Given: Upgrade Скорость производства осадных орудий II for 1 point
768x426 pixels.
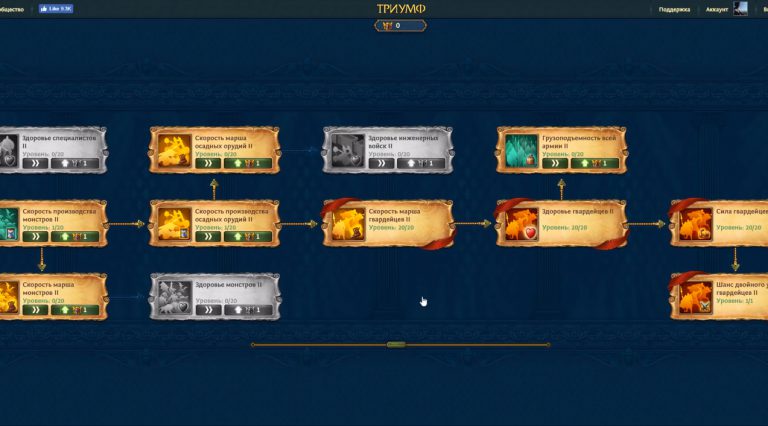Looking at the screenshot, I should coord(248,237).
